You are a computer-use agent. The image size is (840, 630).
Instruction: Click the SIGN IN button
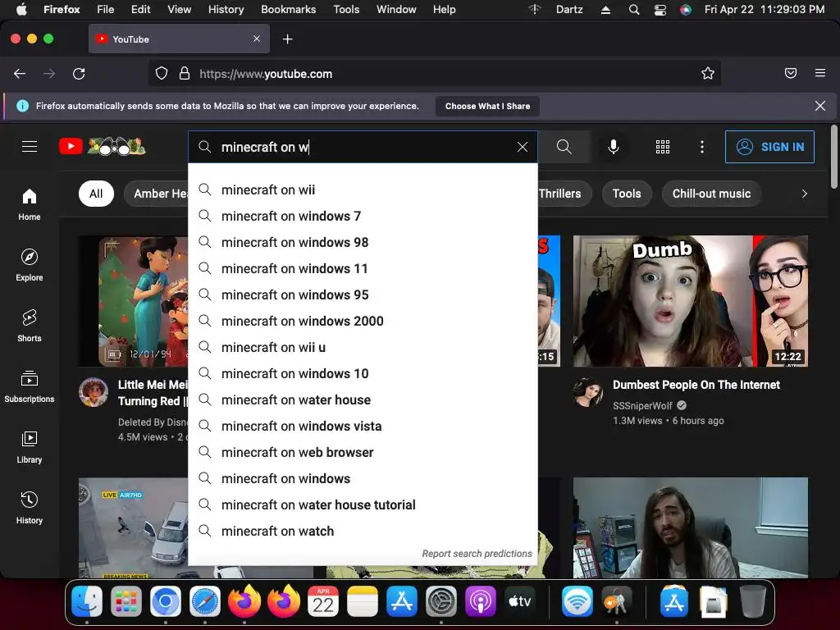coord(769,147)
